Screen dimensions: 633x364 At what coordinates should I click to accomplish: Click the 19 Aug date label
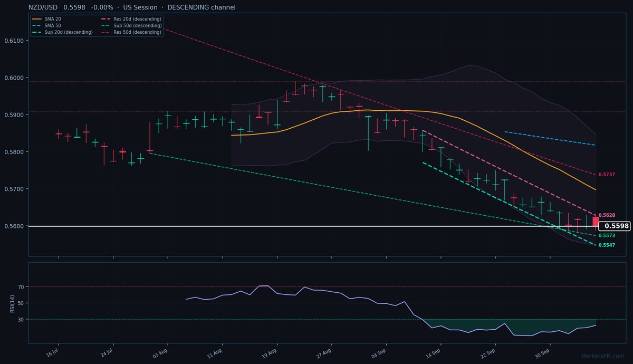(270, 353)
